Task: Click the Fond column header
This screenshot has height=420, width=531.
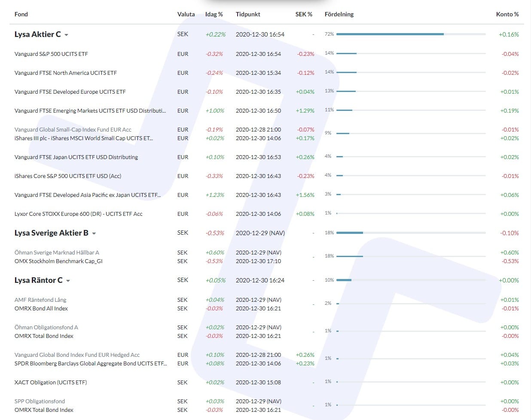Action: tap(21, 14)
